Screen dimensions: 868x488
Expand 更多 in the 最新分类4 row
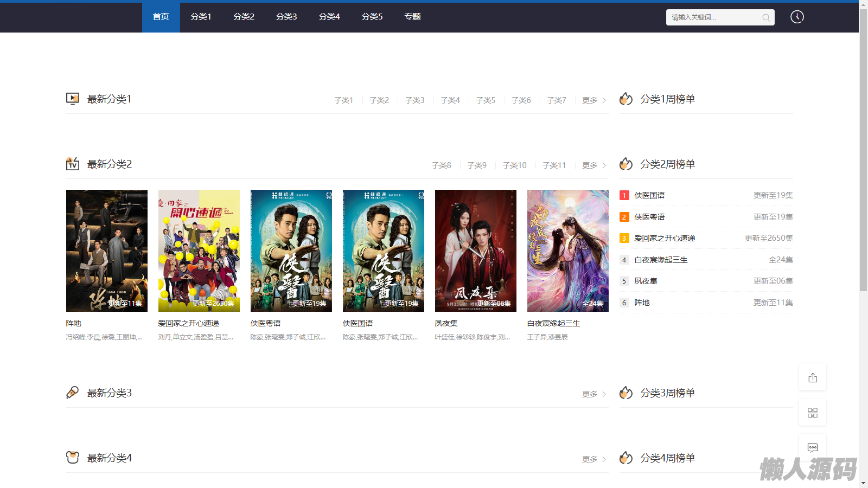pos(594,459)
